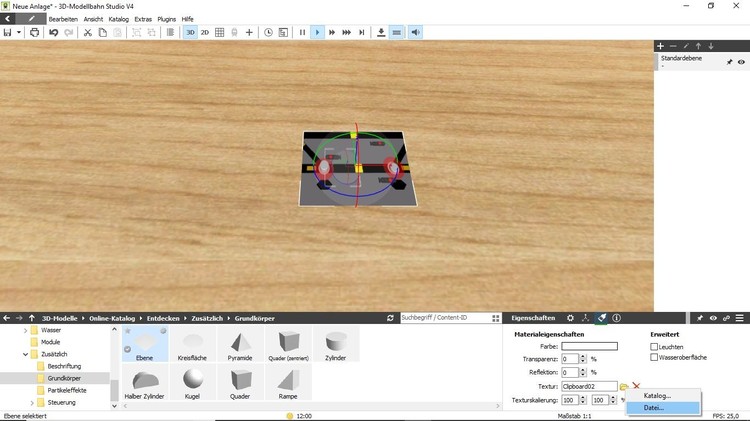The height and width of the screenshot is (421, 750).
Task: Click Zusätzlich in the breadcrumb path
Action: (x=207, y=318)
